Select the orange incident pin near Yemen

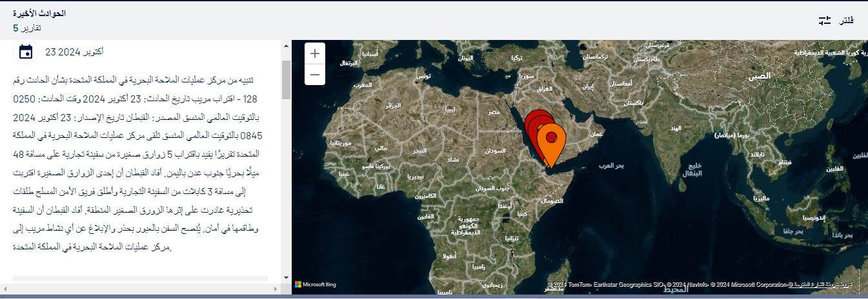point(551,145)
